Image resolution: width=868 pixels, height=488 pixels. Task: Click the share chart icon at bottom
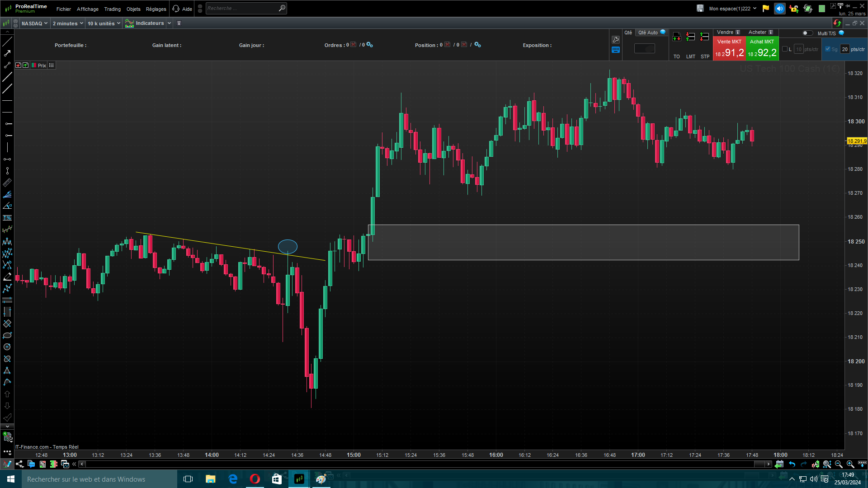(x=19, y=464)
